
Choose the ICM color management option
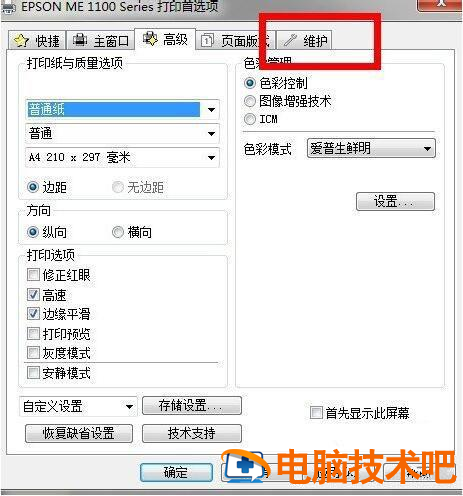coord(250,119)
